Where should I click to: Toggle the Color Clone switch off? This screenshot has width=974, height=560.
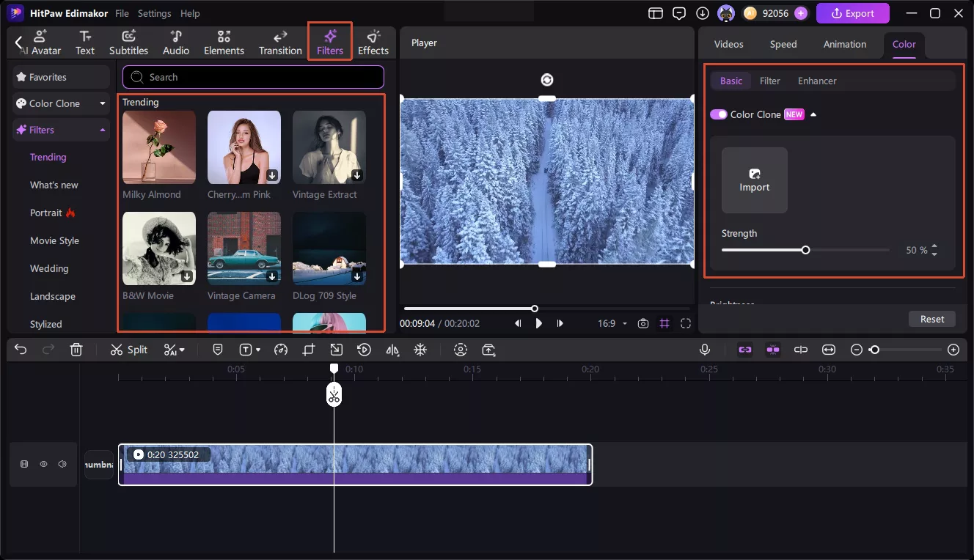(719, 114)
